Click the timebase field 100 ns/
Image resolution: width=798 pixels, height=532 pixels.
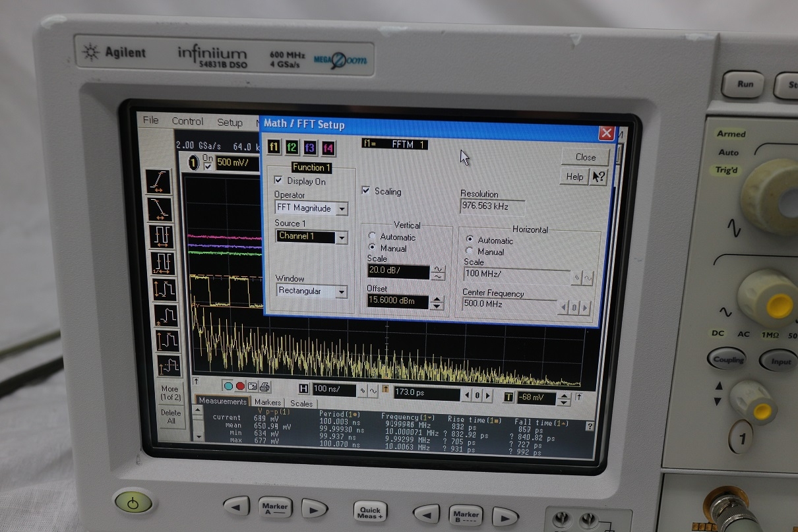point(334,390)
